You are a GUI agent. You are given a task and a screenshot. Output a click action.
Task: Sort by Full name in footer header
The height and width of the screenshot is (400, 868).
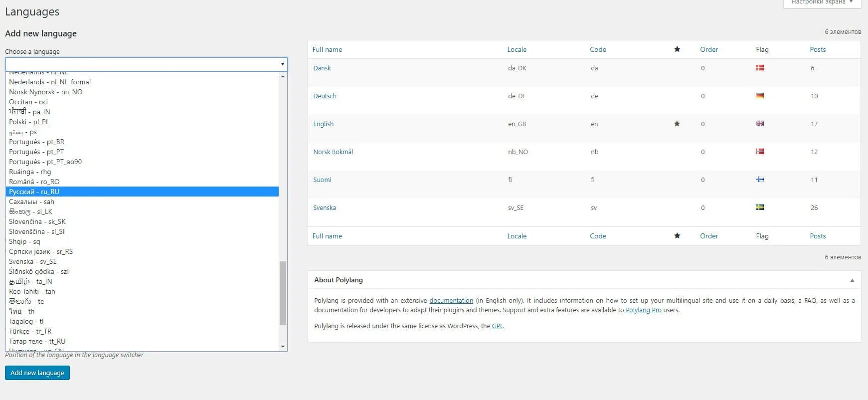pos(327,236)
